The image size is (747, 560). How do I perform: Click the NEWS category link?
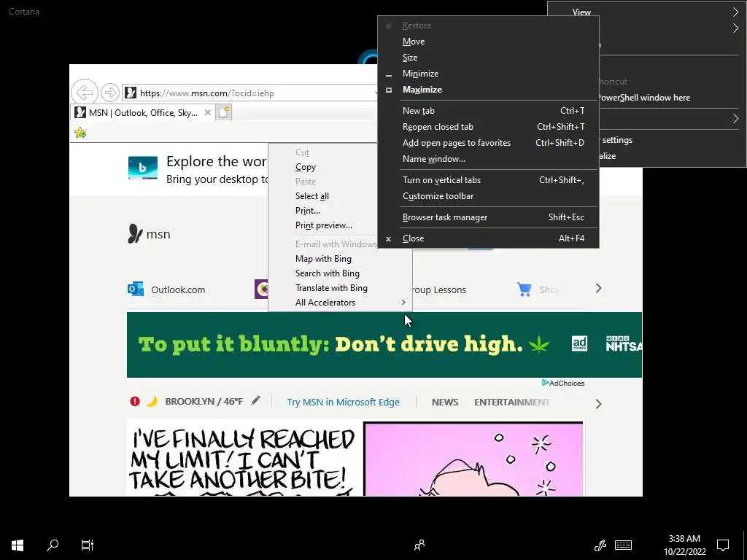(x=445, y=402)
